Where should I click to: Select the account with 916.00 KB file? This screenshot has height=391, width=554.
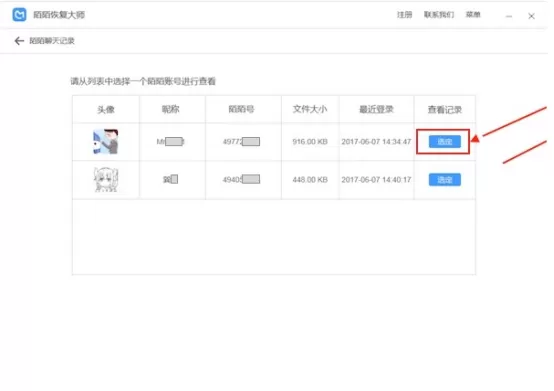(x=444, y=142)
